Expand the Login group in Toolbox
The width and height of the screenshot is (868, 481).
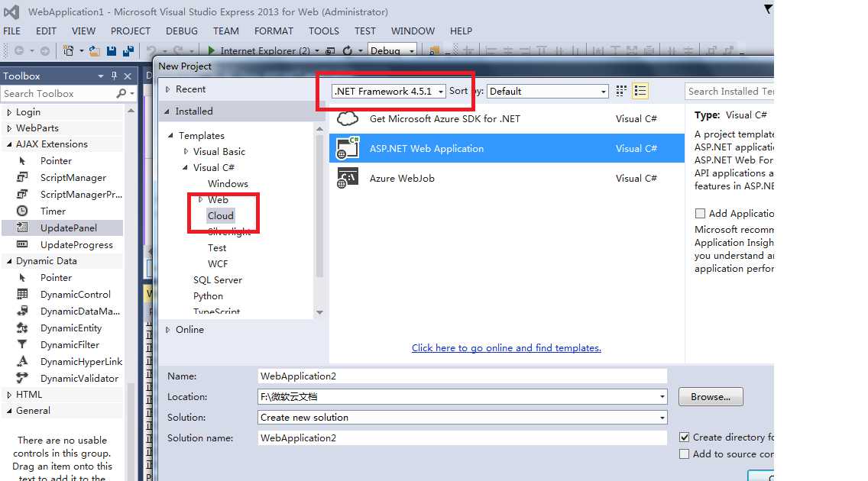[x=9, y=112]
